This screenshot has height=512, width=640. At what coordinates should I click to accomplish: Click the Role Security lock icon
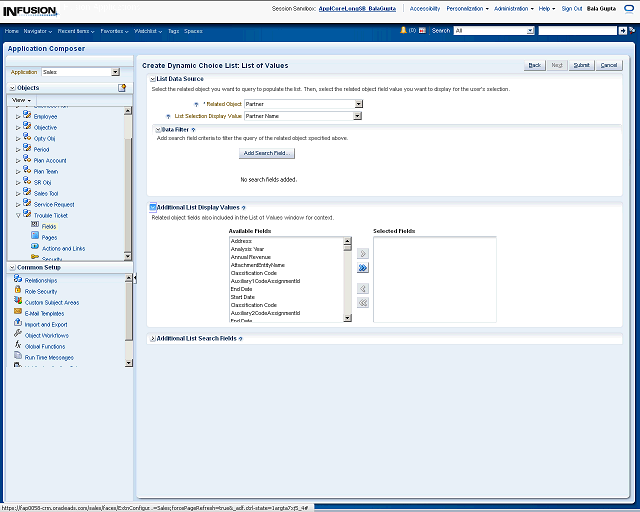tap(19, 291)
